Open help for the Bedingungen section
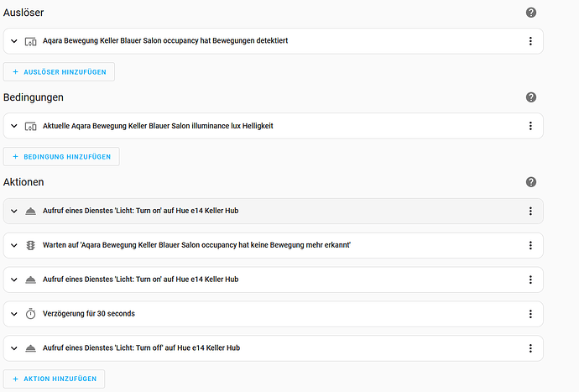 pos(530,97)
